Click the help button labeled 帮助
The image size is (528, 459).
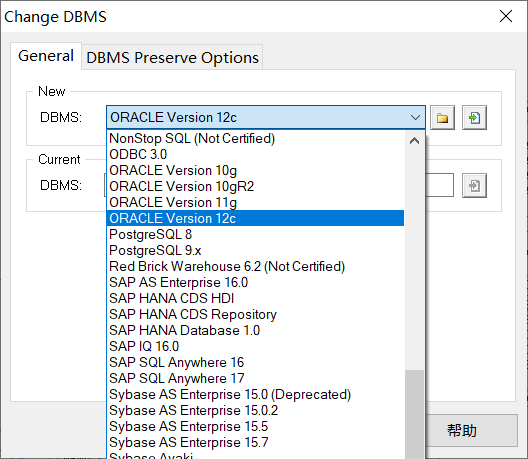tap(471, 430)
